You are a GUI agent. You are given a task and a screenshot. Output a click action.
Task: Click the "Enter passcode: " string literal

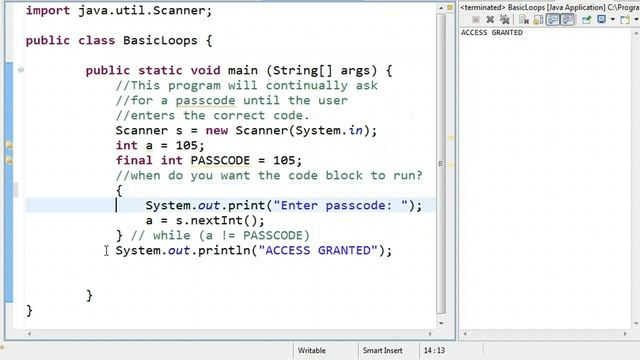[x=340, y=205]
